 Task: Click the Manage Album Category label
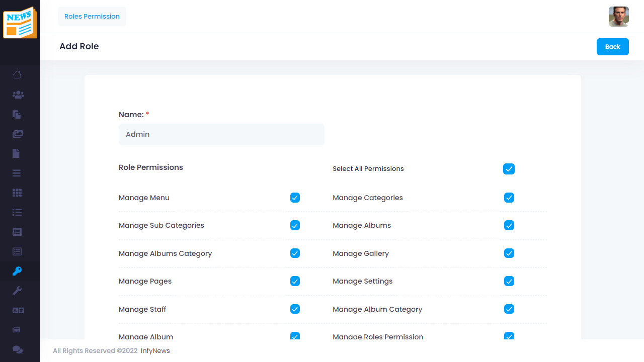tap(377, 309)
